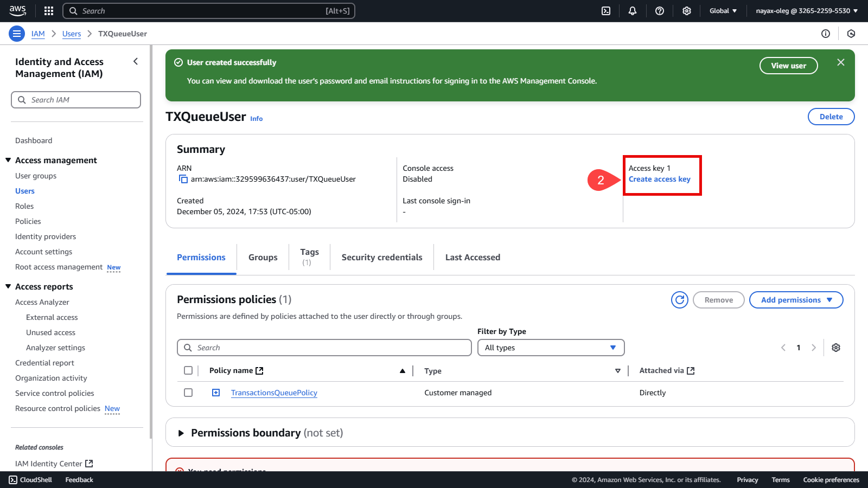Open Cookie preferences in footer
Viewport: 868px width, 488px height.
click(x=831, y=480)
